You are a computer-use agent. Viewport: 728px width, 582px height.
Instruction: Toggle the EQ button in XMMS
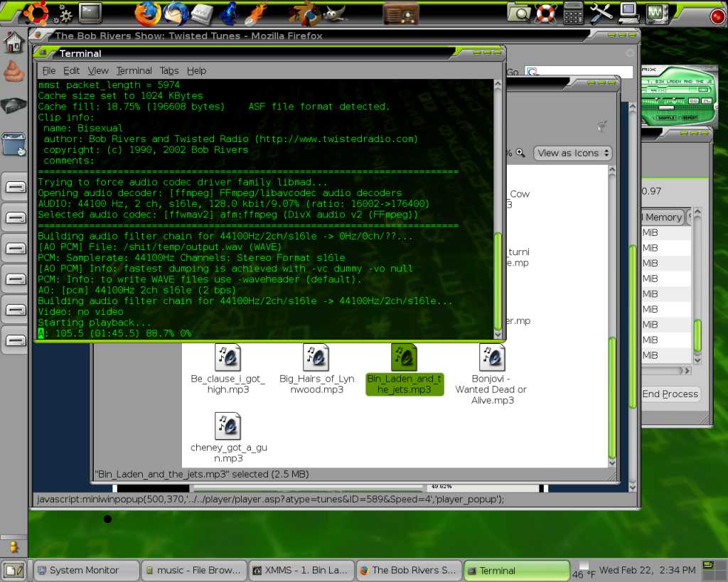tap(694, 101)
